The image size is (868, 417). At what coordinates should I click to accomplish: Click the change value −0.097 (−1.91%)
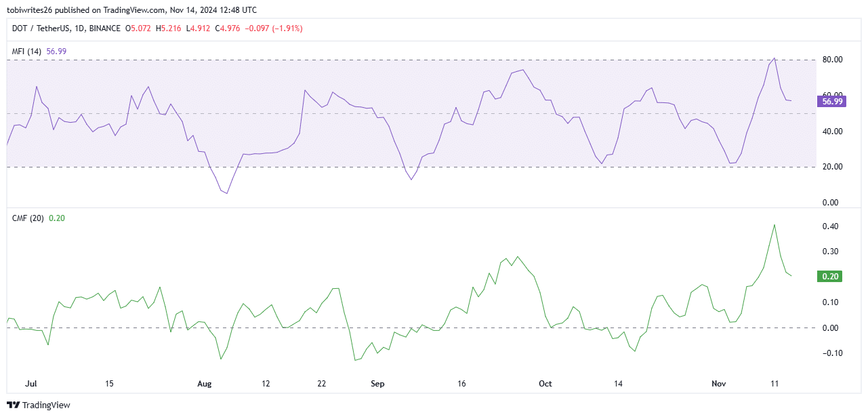[x=274, y=28]
